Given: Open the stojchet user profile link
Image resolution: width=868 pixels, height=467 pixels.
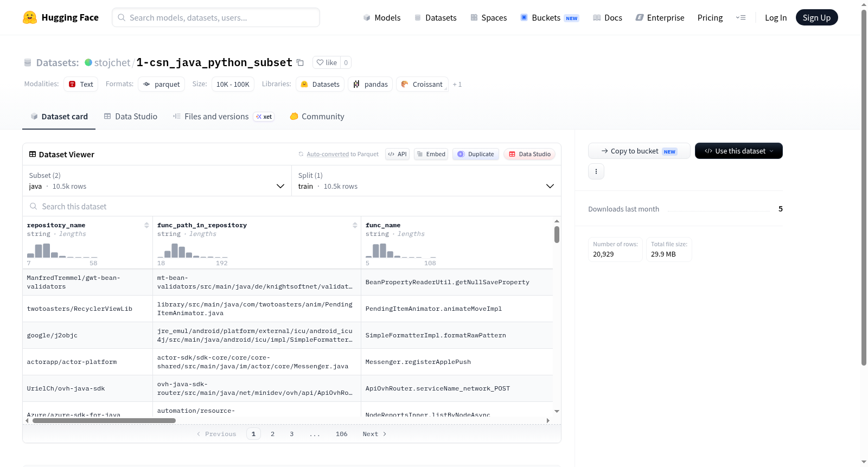Looking at the screenshot, I should pos(112,62).
